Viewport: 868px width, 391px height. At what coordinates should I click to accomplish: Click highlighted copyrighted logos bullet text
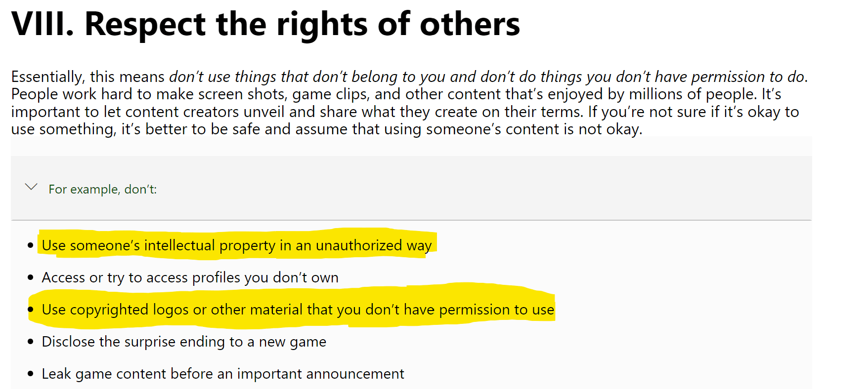click(298, 310)
